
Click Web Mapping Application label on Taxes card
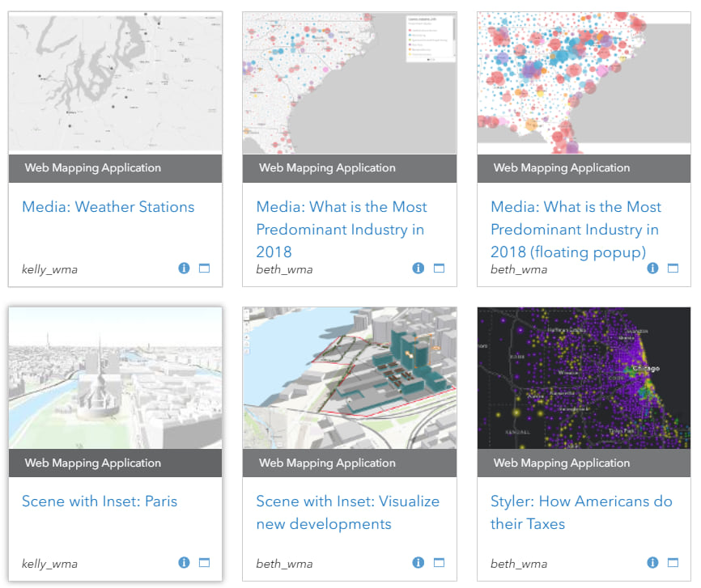[x=562, y=463]
